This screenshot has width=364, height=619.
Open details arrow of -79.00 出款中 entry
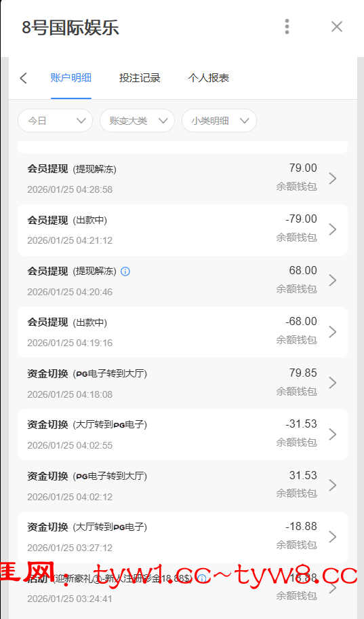tap(333, 229)
